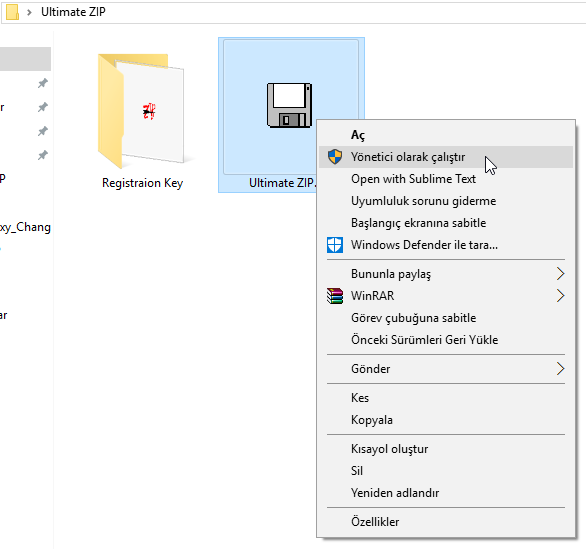Image resolution: width=586 pixels, height=549 pixels.
Task: Select the xy_Chang item in the sidebar
Action: (25, 227)
